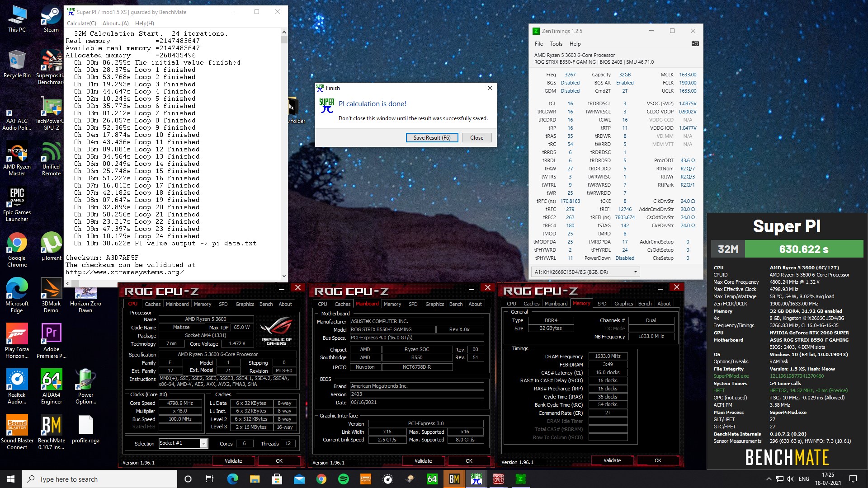Open ZenTimings taskbar icon
868x488 pixels.
tap(520, 479)
